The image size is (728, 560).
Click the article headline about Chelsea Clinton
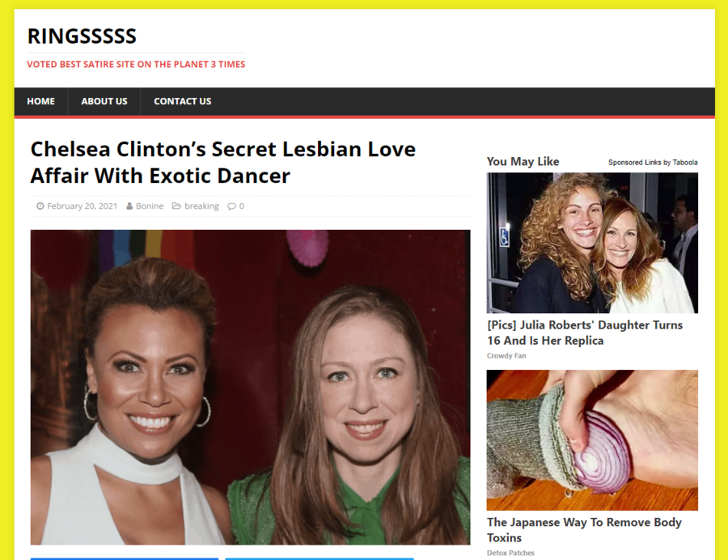point(223,162)
